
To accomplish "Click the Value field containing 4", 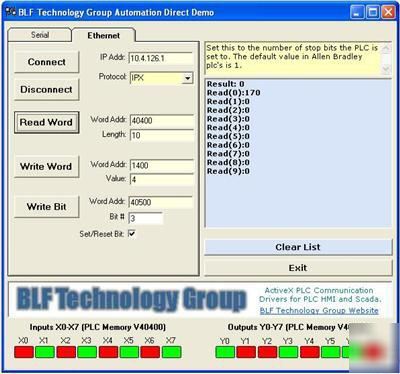I will [162, 180].
